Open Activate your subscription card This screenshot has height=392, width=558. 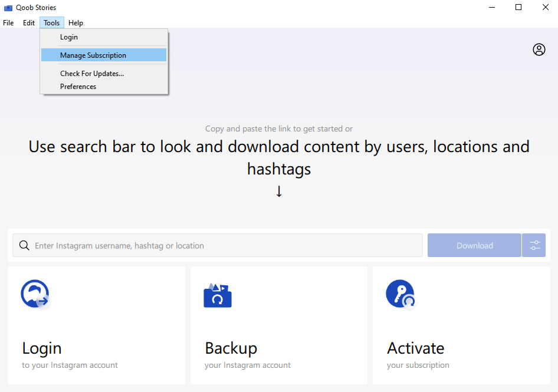point(461,325)
